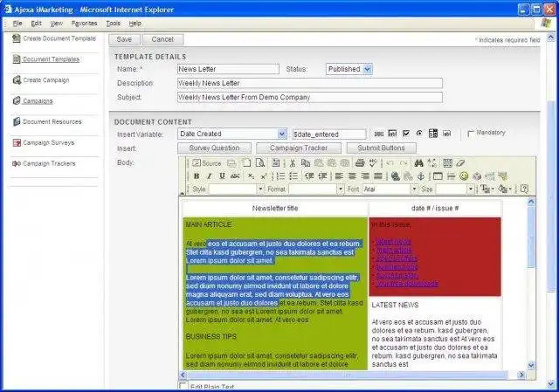Open the Campaigns sidebar link
Image resolution: width=559 pixels, height=392 pixels.
[38, 101]
